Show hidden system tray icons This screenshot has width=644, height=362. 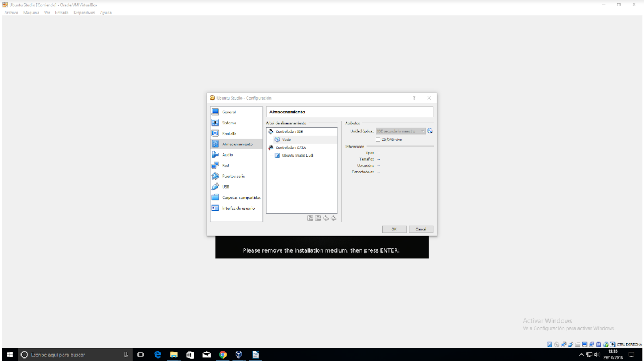pos(581,355)
